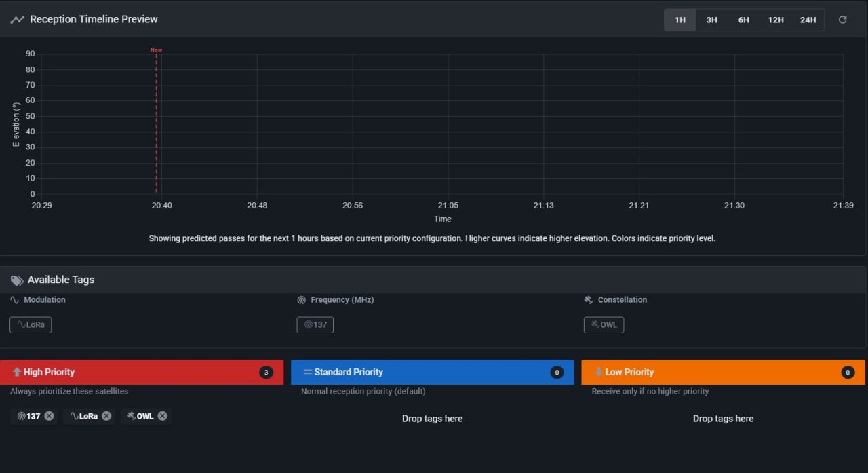The image size is (868, 473).
Task: Remove the 137 tag from High Priority
Action: (49, 416)
